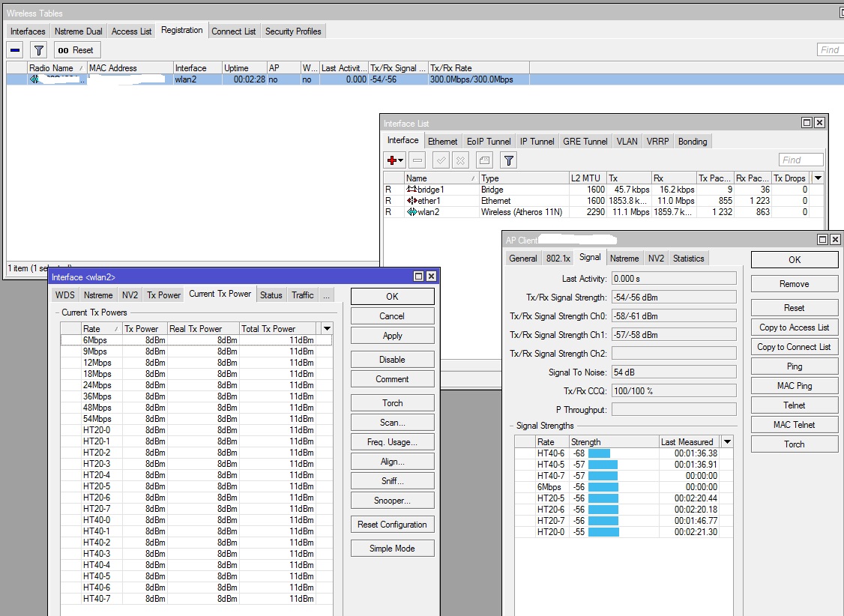Click the Find field in Interface List
The height and width of the screenshot is (616, 844).
pos(801,160)
